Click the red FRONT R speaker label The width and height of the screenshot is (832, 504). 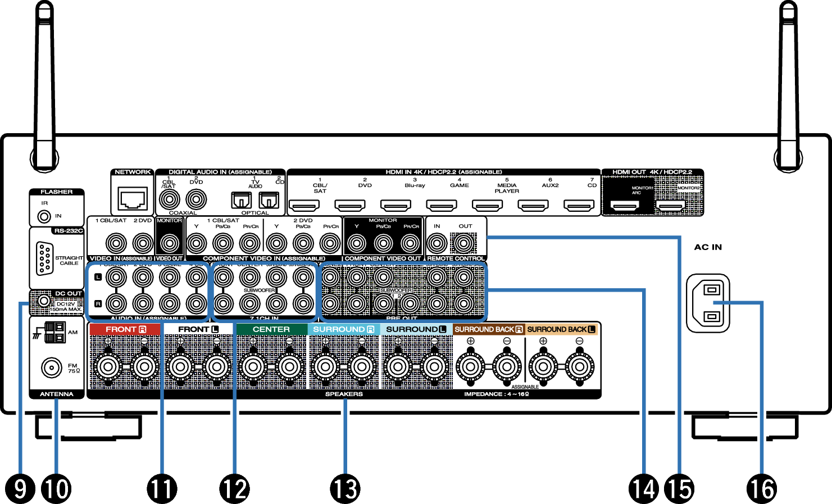[x=125, y=329]
